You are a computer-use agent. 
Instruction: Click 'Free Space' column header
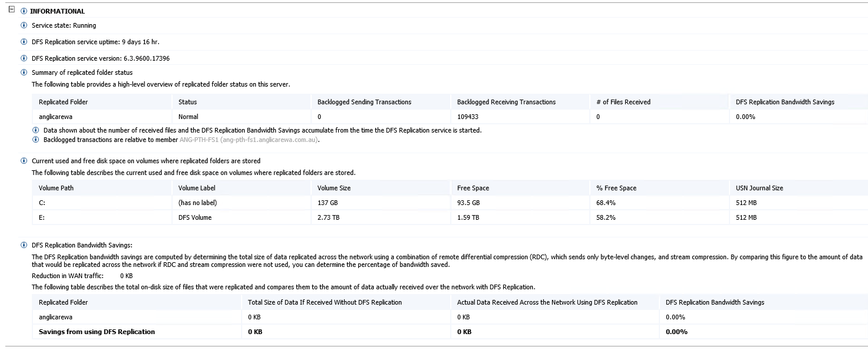473,188
